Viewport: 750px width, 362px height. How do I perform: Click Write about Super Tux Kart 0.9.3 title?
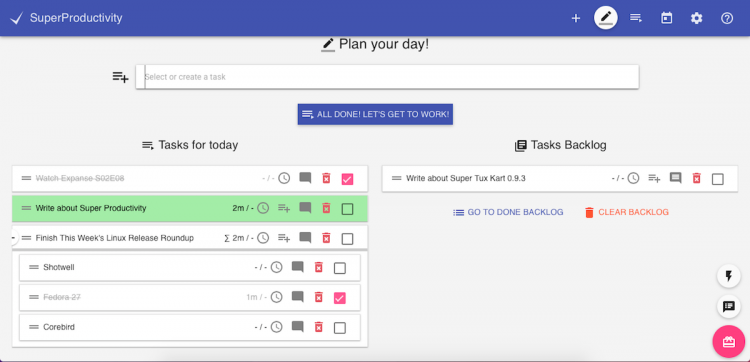point(466,178)
